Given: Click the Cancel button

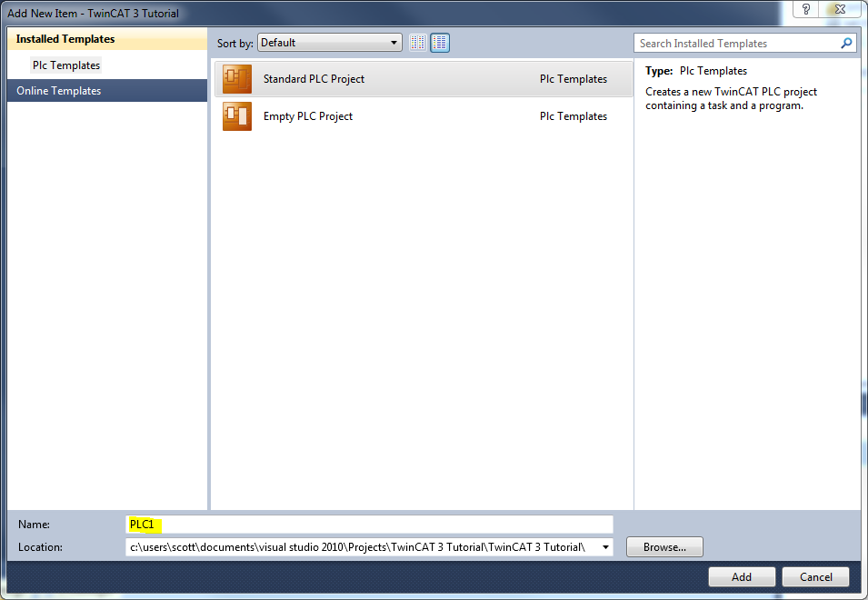Looking at the screenshot, I should click(x=815, y=576).
